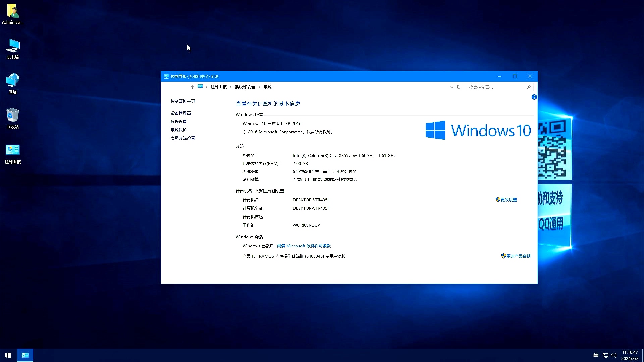Show the clock and date flyout
The height and width of the screenshot is (362, 644).
tap(630, 355)
